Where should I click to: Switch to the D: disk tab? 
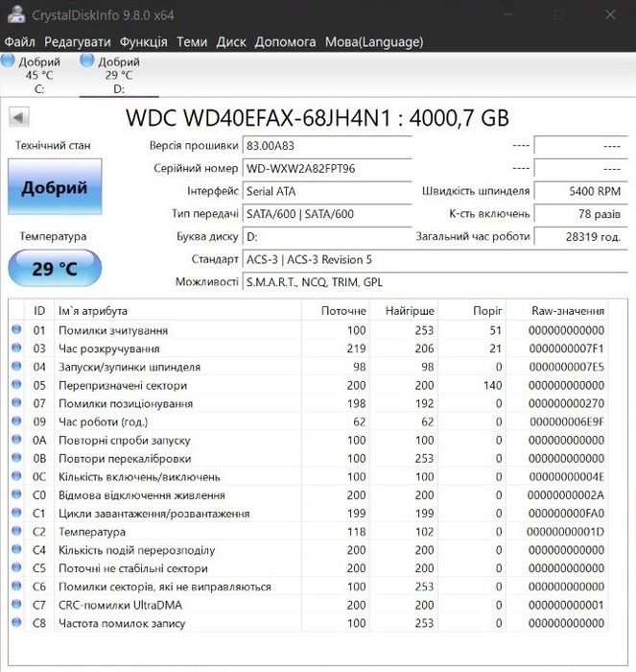[119, 75]
